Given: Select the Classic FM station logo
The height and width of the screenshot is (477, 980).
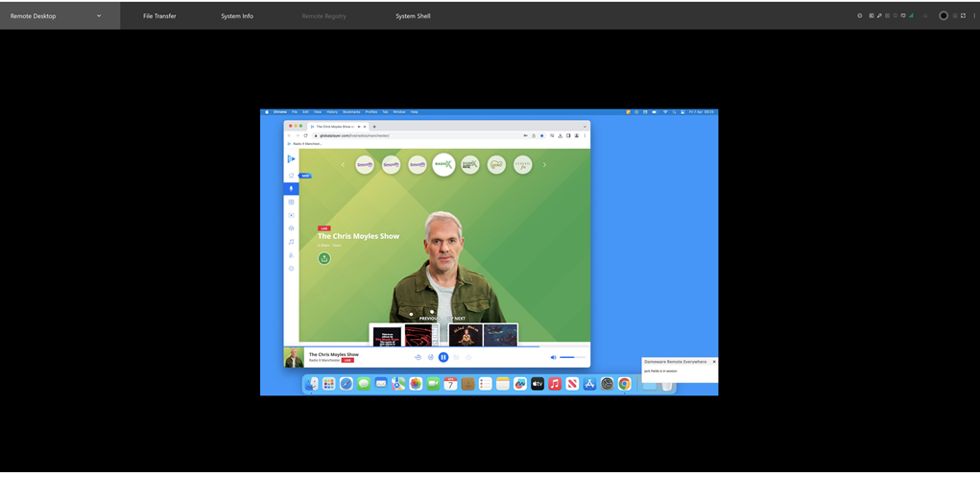Looking at the screenshot, I should pyautogui.click(x=522, y=164).
